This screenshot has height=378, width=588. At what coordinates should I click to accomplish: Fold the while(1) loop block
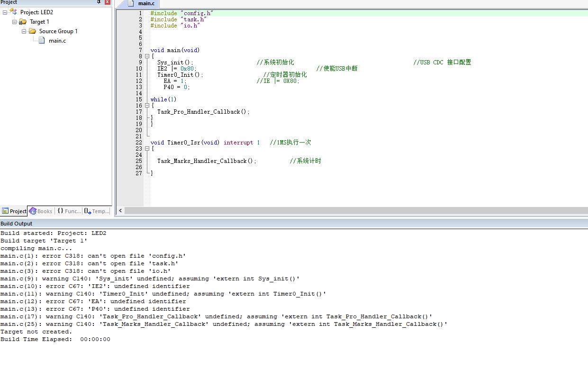pos(147,106)
